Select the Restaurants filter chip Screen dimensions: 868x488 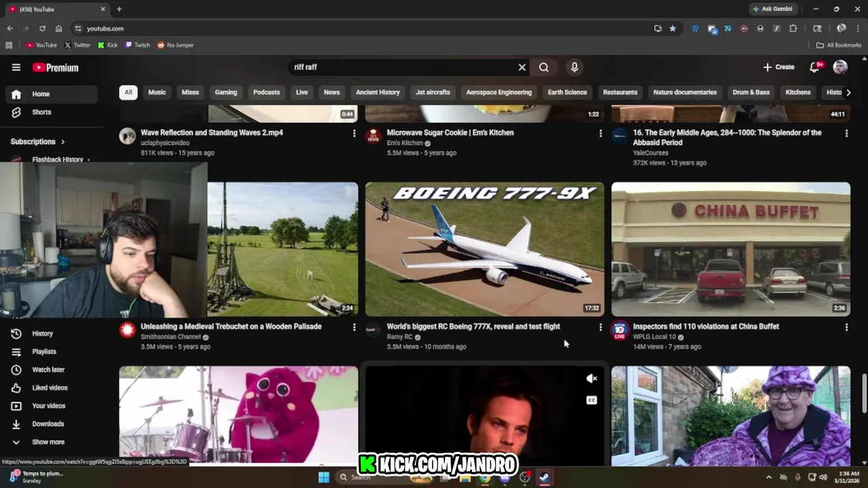[620, 92]
